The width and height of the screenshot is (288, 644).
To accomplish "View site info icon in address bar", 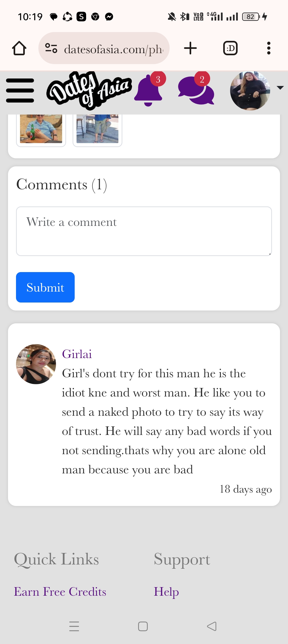I will [x=51, y=48].
